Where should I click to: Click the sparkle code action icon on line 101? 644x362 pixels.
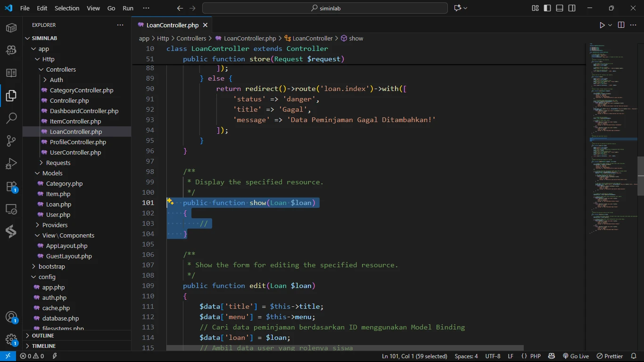(171, 202)
